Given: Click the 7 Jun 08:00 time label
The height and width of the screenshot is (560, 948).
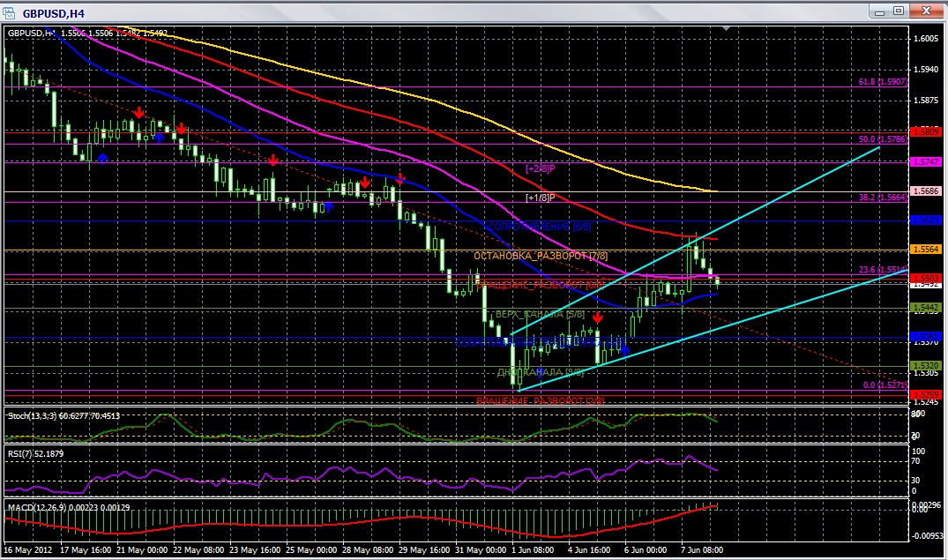Looking at the screenshot, I should [x=701, y=549].
